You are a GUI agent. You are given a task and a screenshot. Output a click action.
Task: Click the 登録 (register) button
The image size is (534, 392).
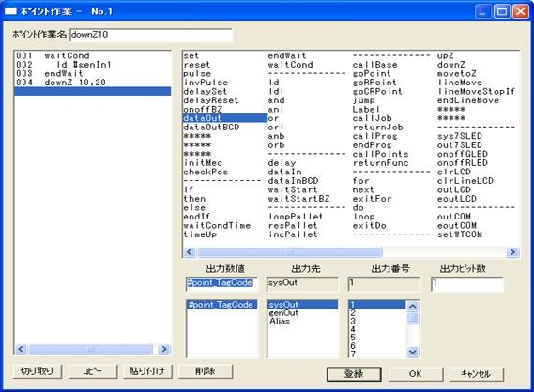pos(354,373)
